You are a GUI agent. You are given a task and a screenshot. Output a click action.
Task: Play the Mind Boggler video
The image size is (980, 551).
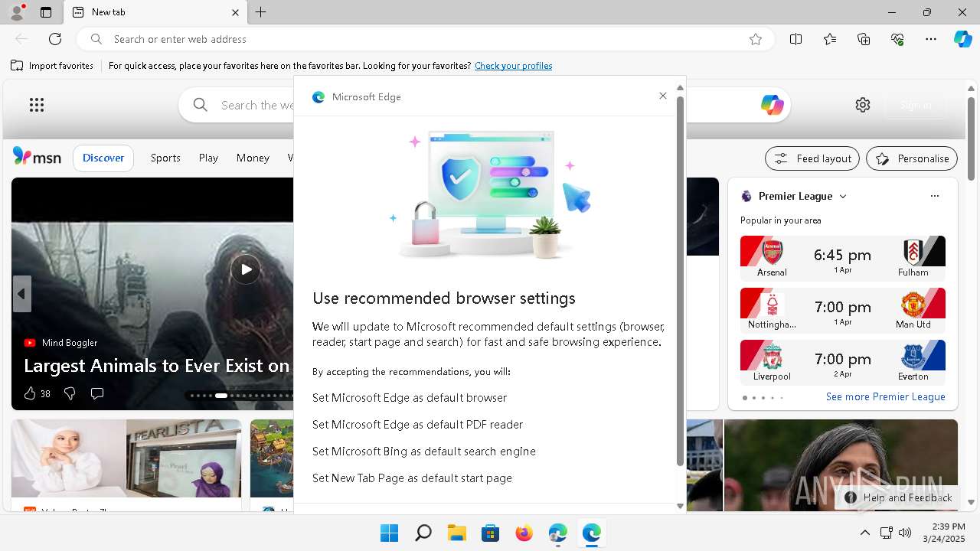click(x=246, y=269)
